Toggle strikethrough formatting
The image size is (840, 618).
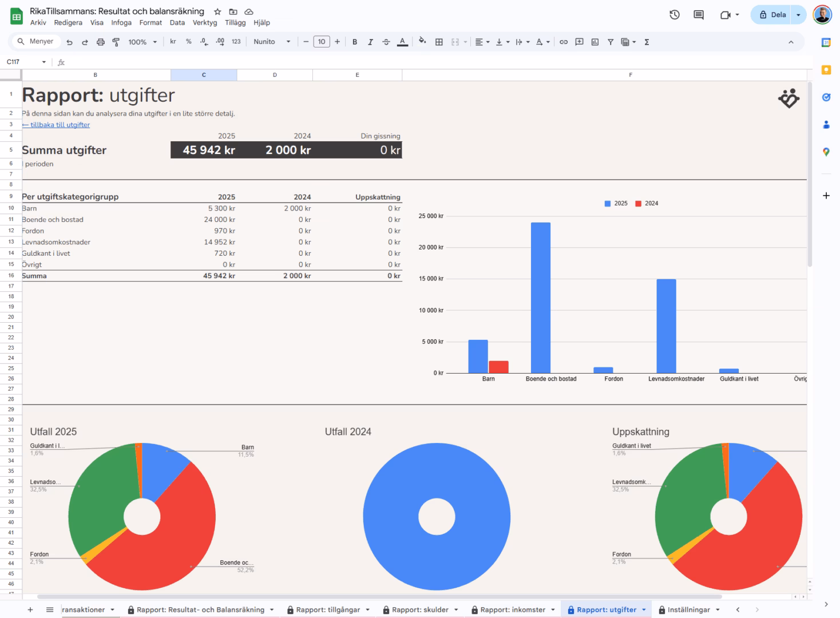pos(386,42)
